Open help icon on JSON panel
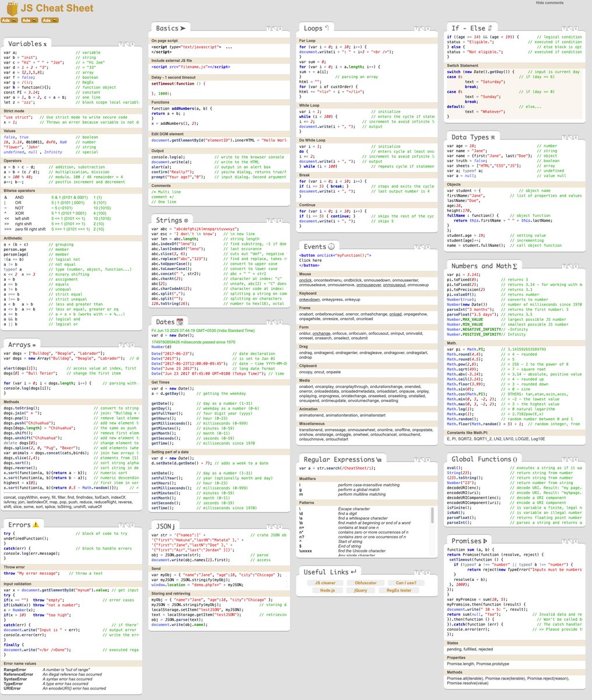Viewport: 592px width, 700px height. point(268,526)
